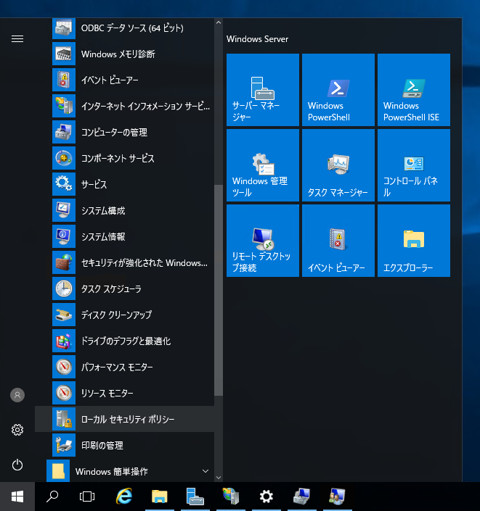
Task: Open イベント ビューアー tile
Action: pos(338,241)
